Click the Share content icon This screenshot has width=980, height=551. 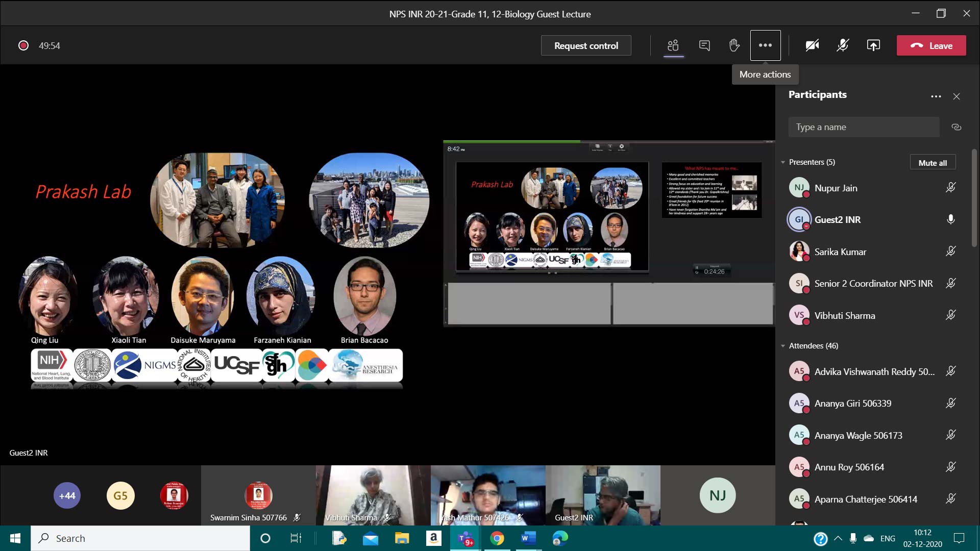(873, 45)
